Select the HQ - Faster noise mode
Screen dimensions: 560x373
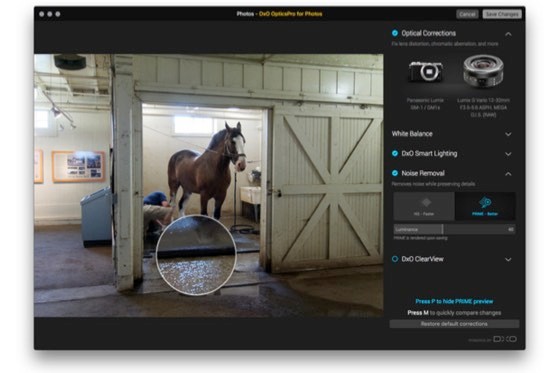(x=424, y=207)
